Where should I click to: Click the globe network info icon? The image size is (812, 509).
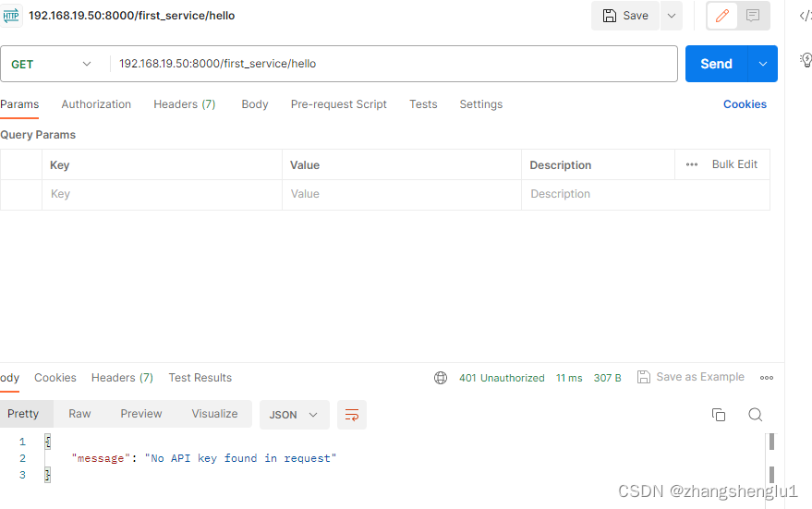[x=441, y=378]
